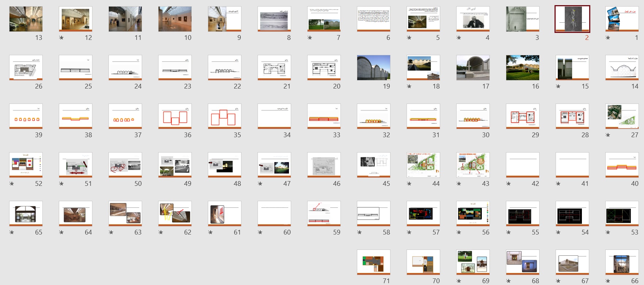Click the star icon beneath slide 27

coord(608,135)
